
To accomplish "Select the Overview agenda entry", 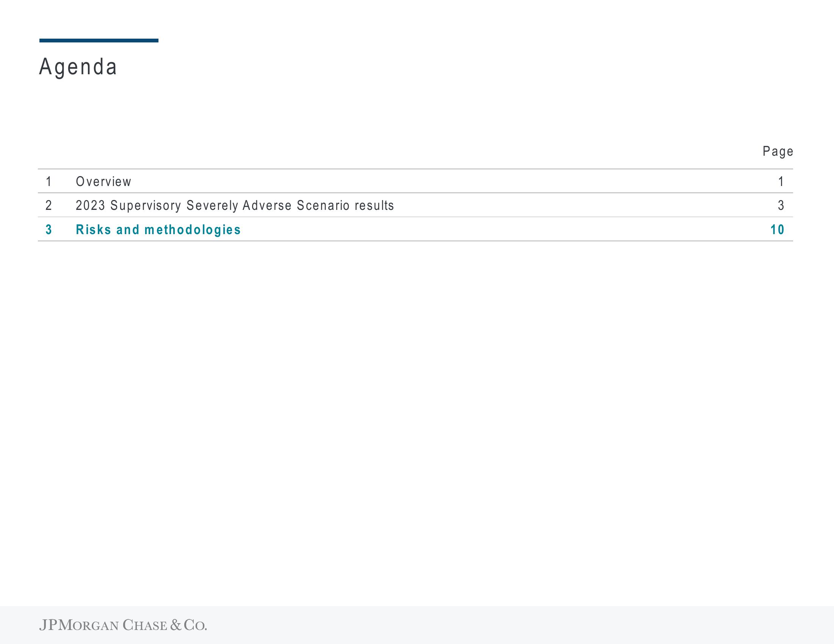I will (103, 181).
